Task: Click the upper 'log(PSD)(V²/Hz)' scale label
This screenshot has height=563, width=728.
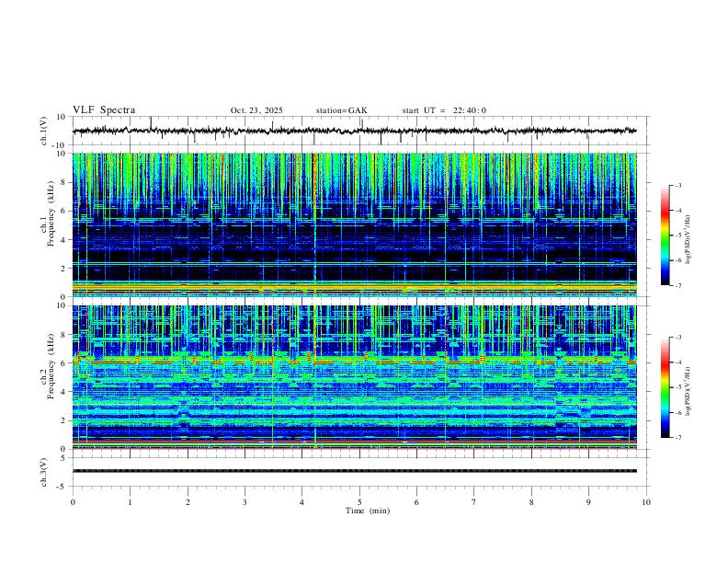Action: pyautogui.click(x=688, y=240)
